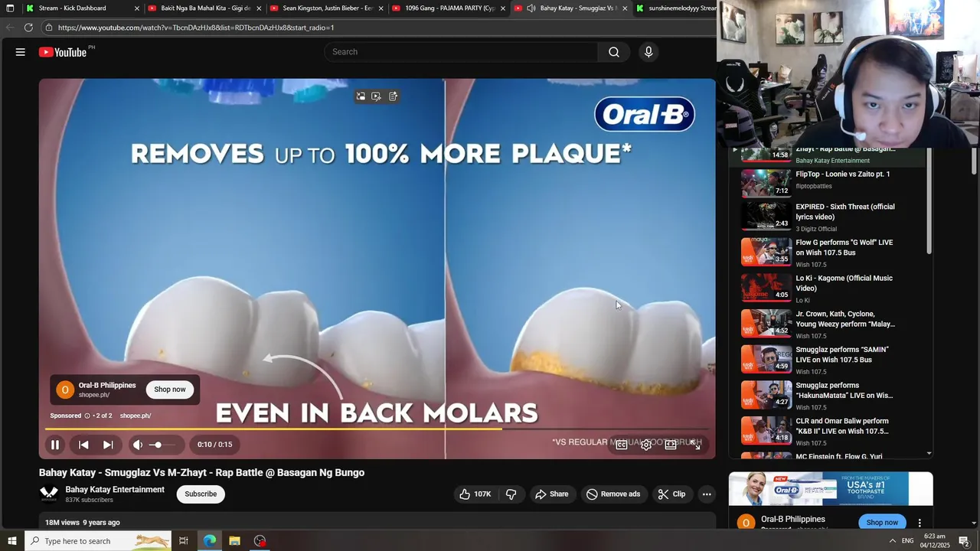Open File Explorer from the taskbar
The height and width of the screenshot is (551, 980).
pos(234,541)
